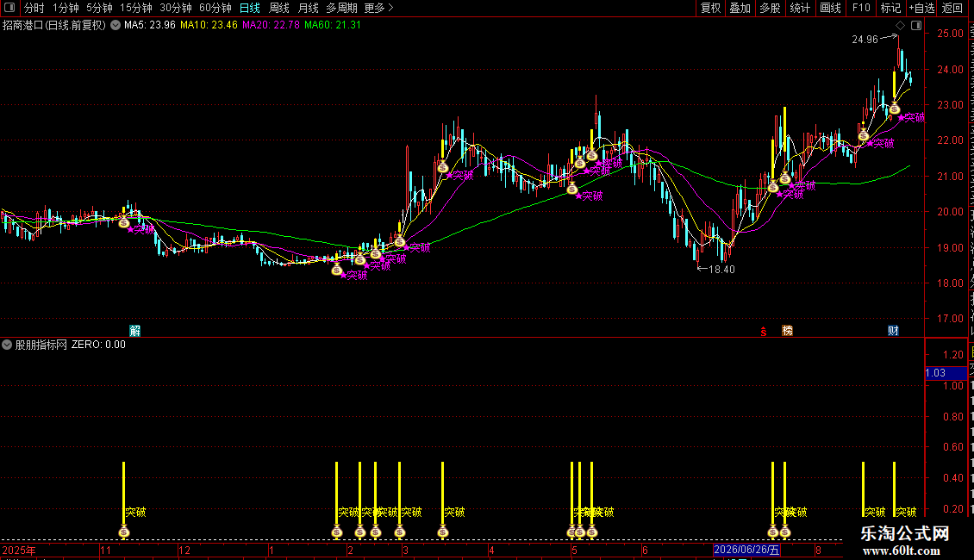Toggle the left sidebar panel icon
Screen dimensions: 974x560
[x=9, y=8]
